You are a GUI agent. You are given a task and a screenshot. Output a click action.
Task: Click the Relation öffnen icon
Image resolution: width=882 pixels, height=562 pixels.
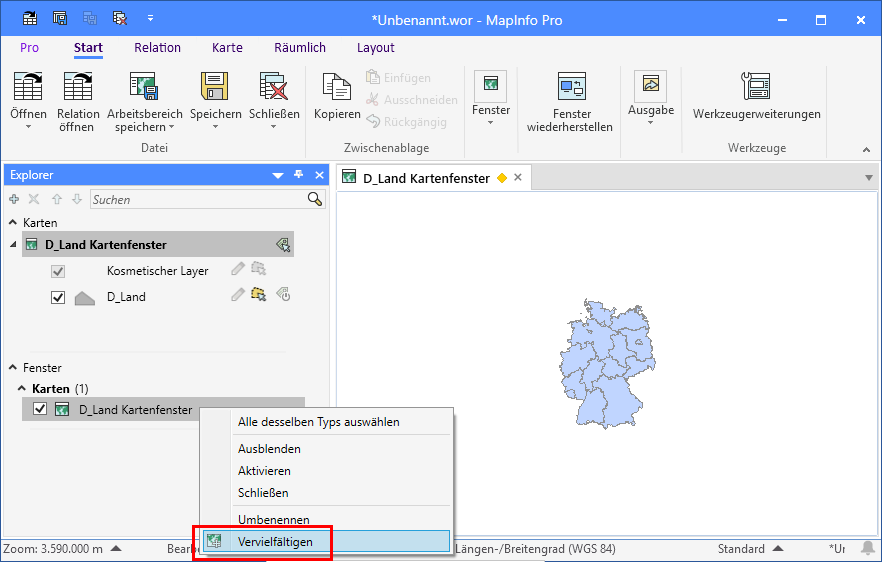click(78, 86)
